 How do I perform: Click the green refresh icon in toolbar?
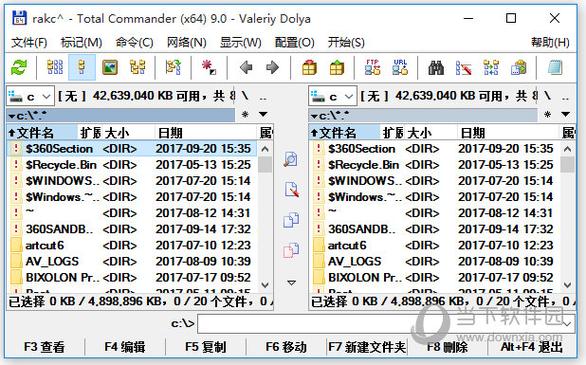(x=19, y=68)
